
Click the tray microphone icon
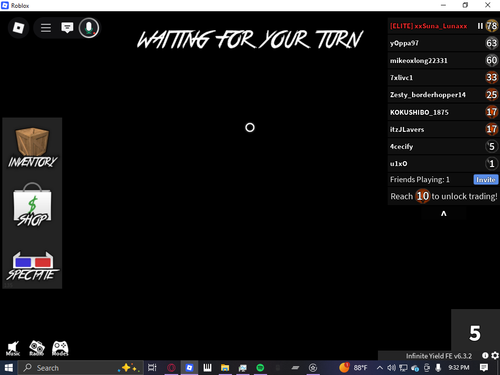pyautogui.click(x=438, y=368)
